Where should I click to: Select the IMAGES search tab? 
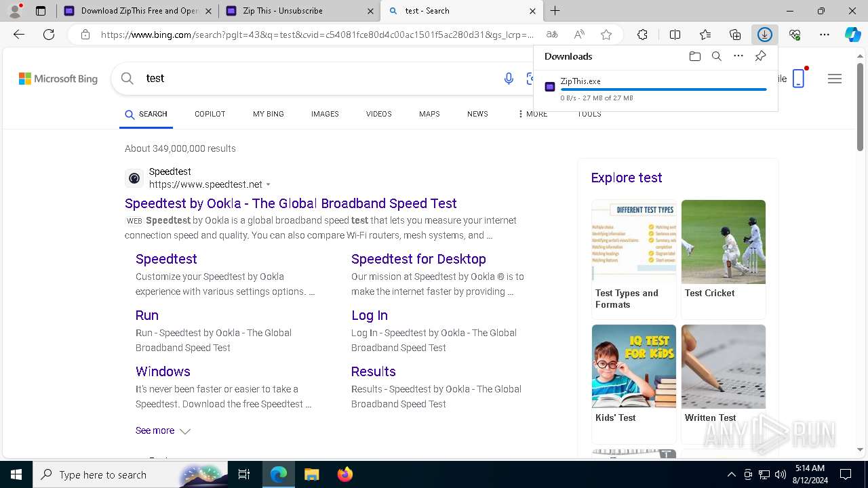(x=325, y=114)
